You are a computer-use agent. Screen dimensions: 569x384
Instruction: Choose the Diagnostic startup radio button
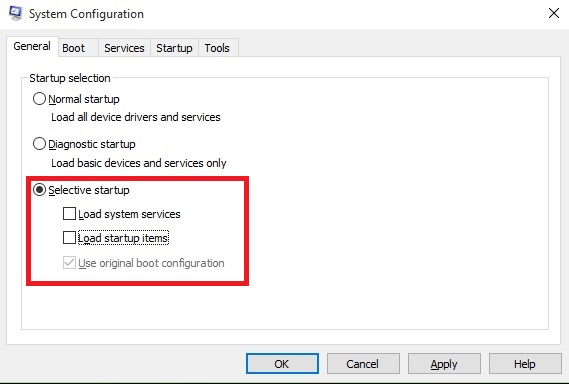(x=39, y=144)
